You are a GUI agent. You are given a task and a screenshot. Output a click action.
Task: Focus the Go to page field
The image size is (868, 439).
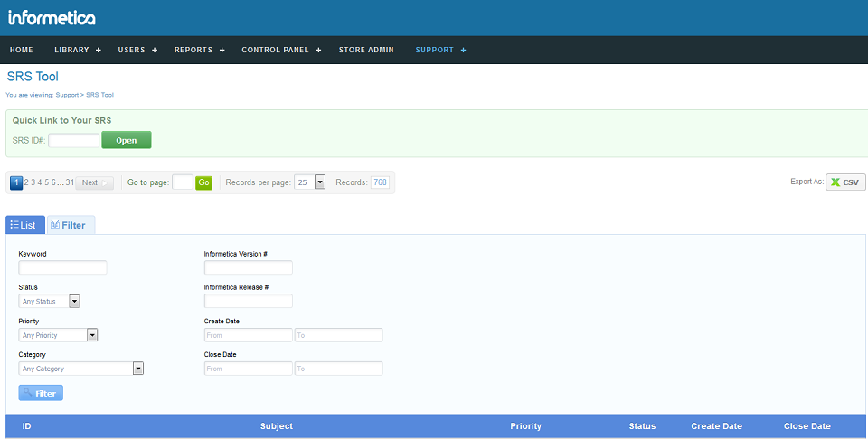tap(182, 182)
